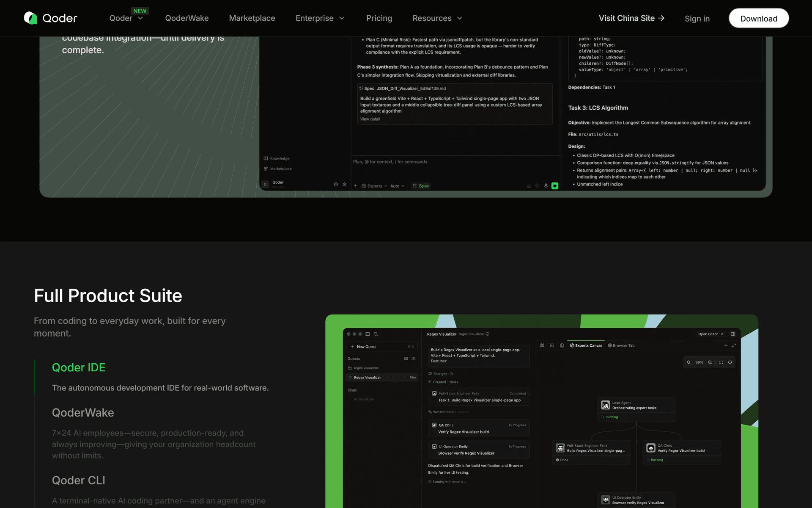Screen dimensions: 812x508
Task: Click the Visit China Site link
Action: coord(631,18)
